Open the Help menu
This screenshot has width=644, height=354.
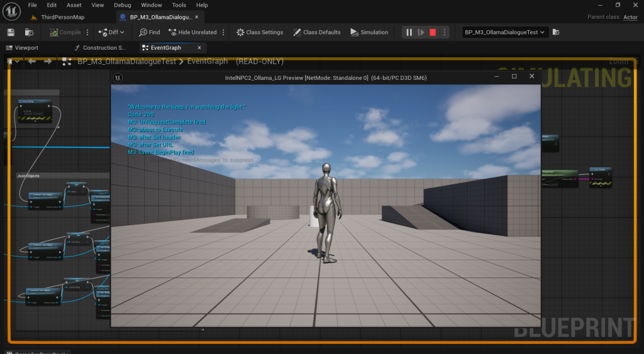pos(202,5)
